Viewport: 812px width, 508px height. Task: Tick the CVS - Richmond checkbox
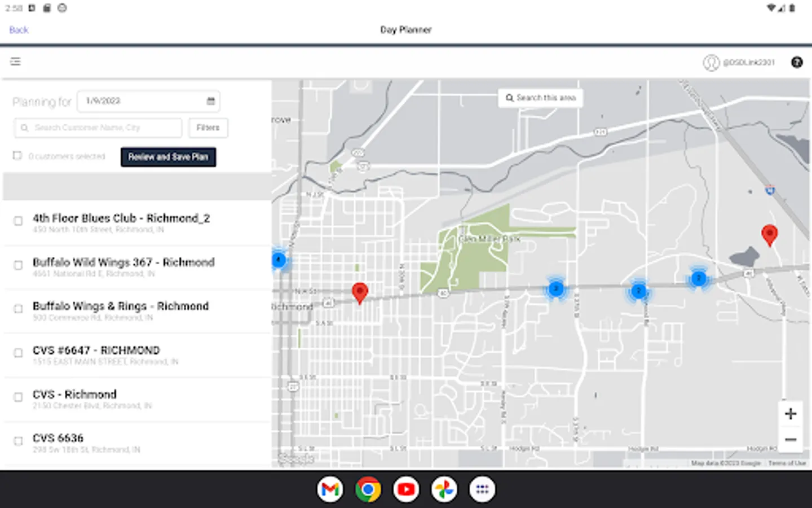pyautogui.click(x=18, y=397)
